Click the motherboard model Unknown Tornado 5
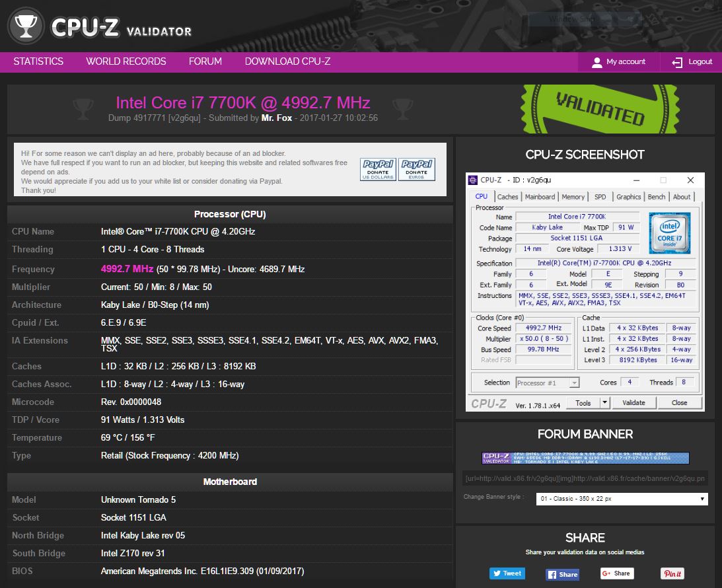Screen dimensions: 722x588 (x=138, y=499)
